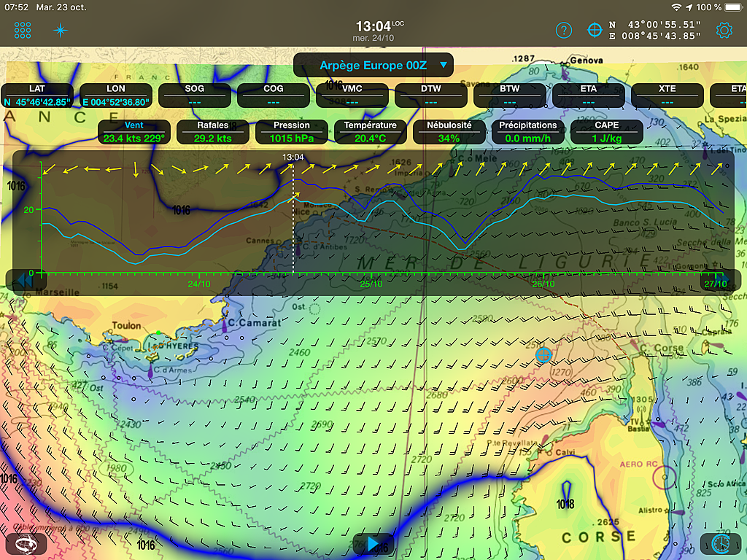747x560 pixels.
Task: Tap the compass star icon in top bar
Action: tap(61, 31)
